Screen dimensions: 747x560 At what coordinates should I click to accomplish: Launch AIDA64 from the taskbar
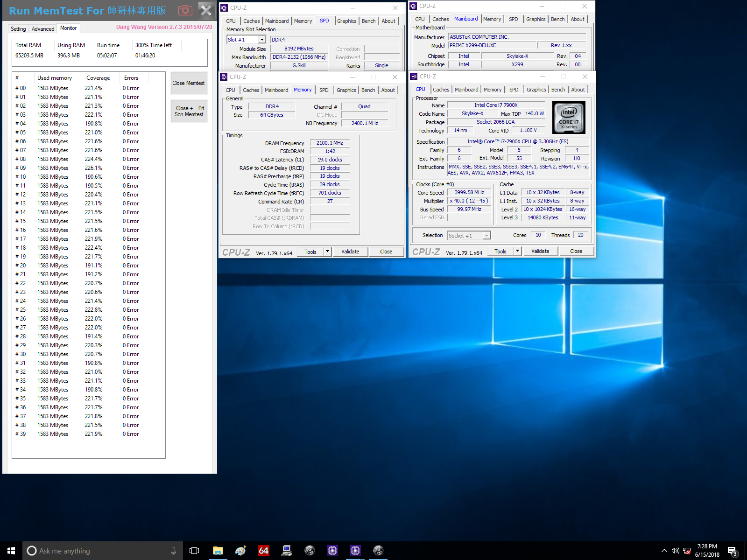[264, 551]
